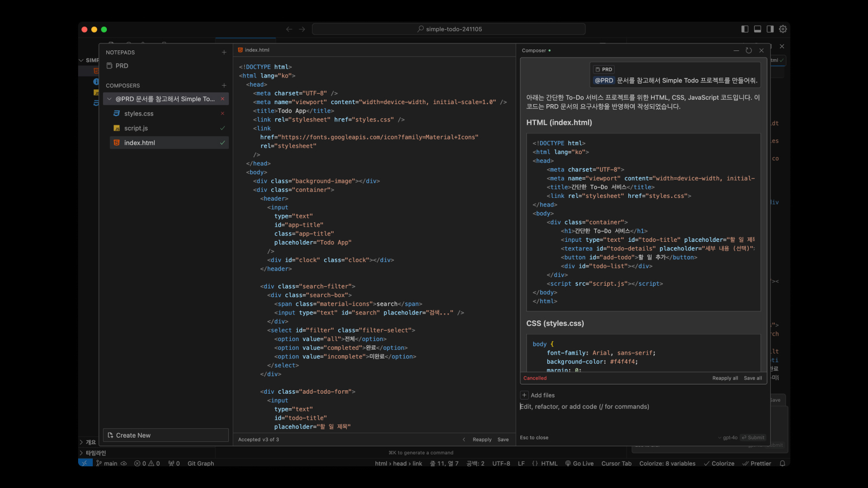The height and width of the screenshot is (488, 868).
Task: Open settings via the gear icon
Action: [x=783, y=29]
